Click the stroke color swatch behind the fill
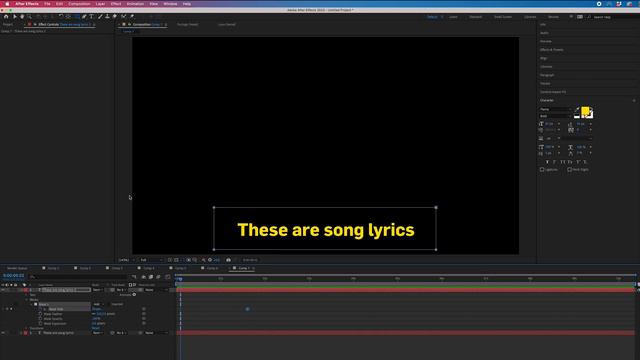The image size is (640, 360). click(x=591, y=115)
